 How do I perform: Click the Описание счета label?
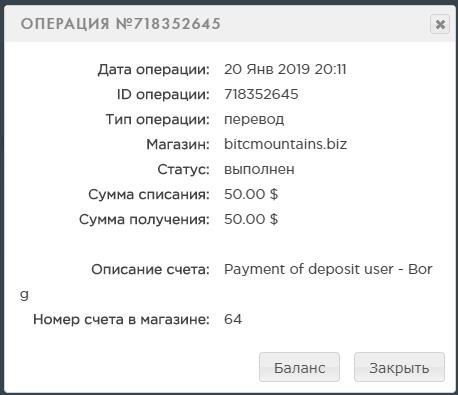(150, 269)
